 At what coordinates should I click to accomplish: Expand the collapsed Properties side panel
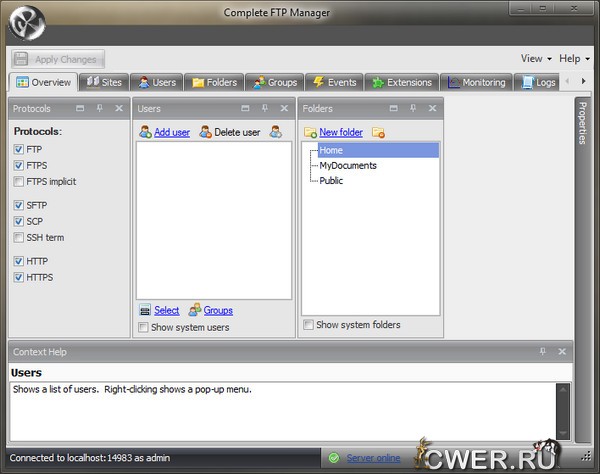tap(583, 125)
